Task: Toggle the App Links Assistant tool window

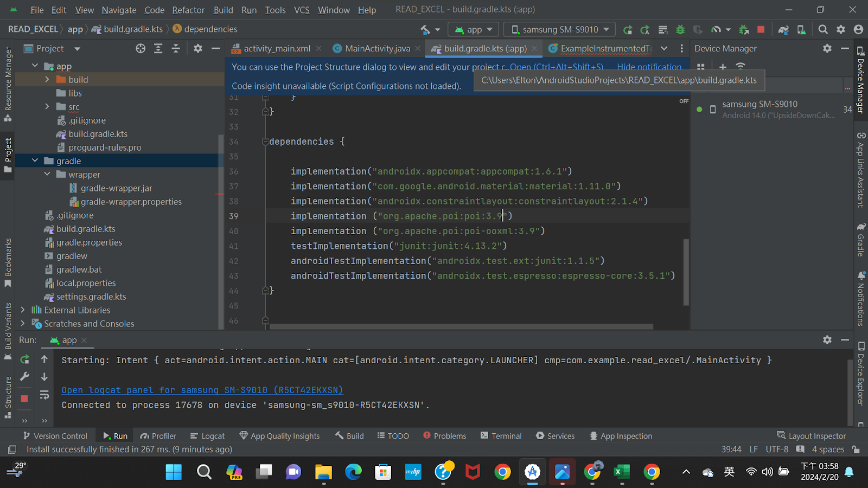Action: (860, 170)
